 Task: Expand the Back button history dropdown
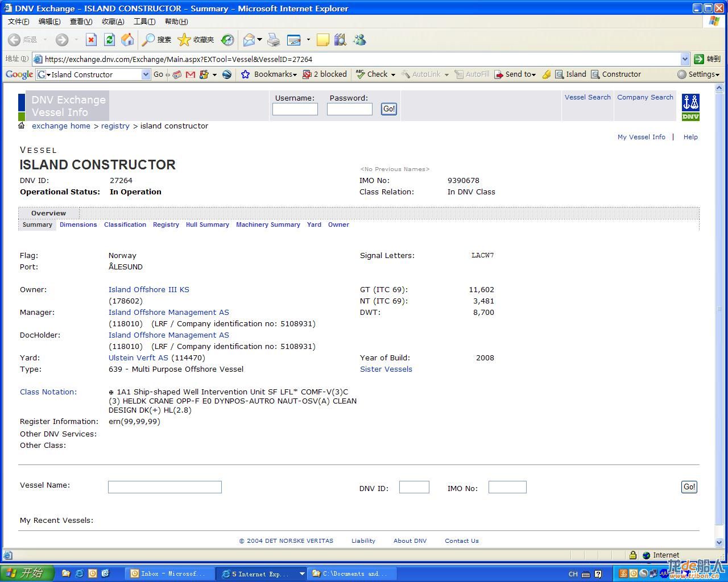[45, 40]
